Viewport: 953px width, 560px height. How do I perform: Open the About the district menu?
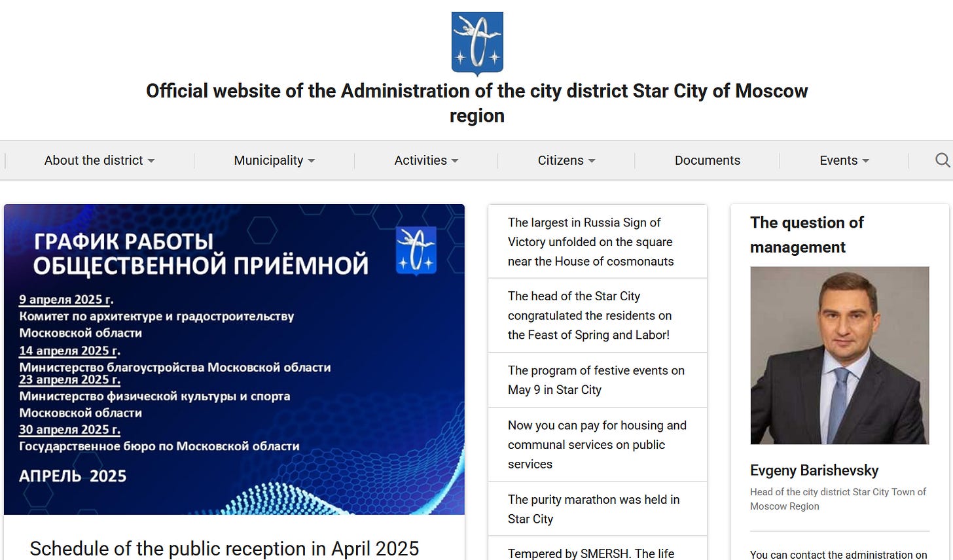(99, 160)
